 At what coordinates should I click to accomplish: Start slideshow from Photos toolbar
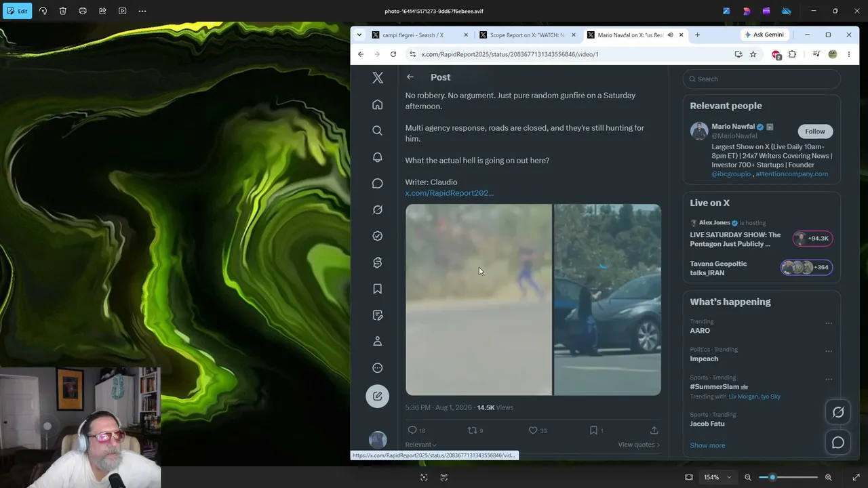tap(122, 11)
